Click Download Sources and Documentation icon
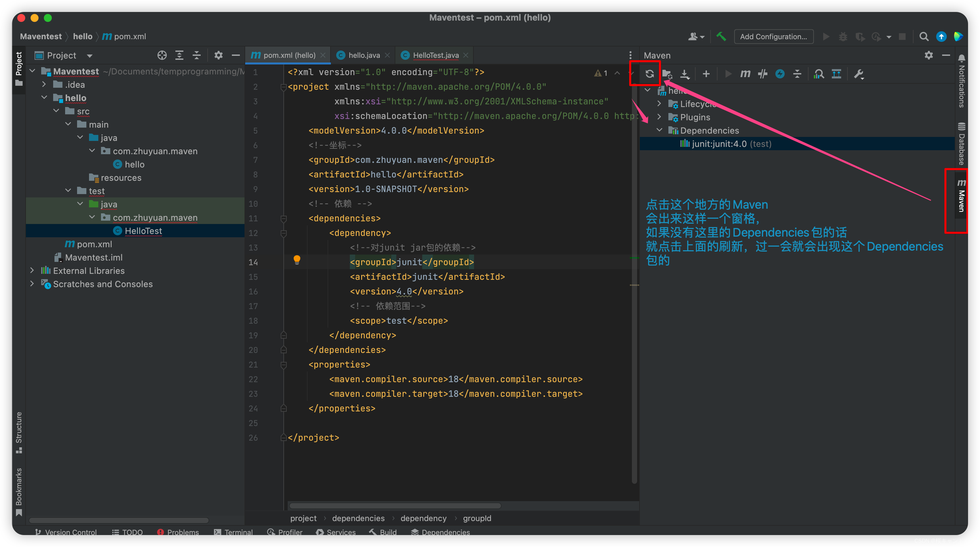The width and height of the screenshot is (980, 547). [685, 74]
